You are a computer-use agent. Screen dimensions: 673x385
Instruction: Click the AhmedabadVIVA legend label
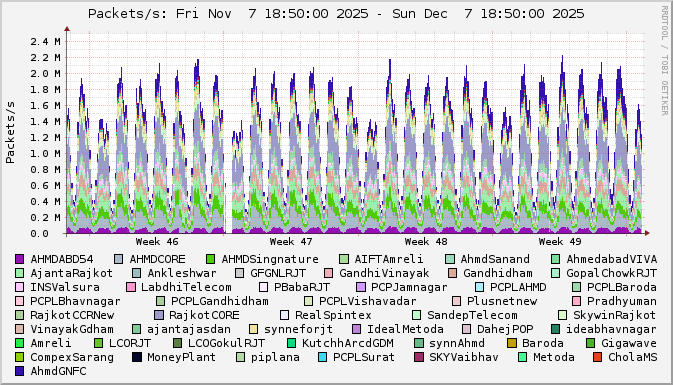click(x=612, y=259)
